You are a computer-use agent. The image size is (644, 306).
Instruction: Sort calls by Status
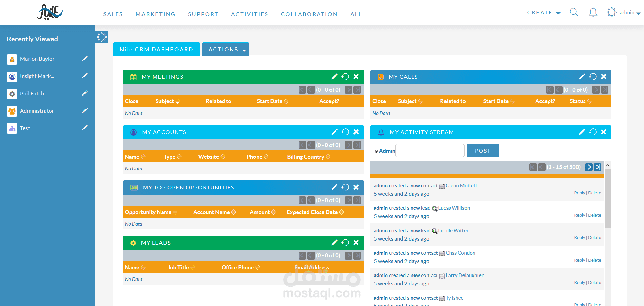581,101
